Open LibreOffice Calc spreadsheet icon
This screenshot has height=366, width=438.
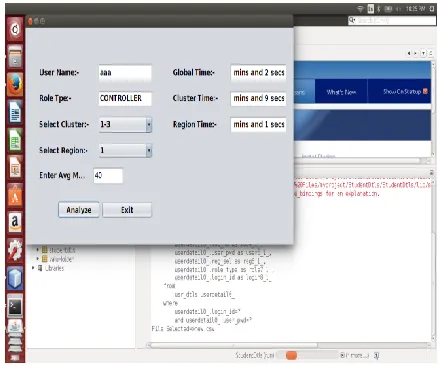[x=15, y=139]
